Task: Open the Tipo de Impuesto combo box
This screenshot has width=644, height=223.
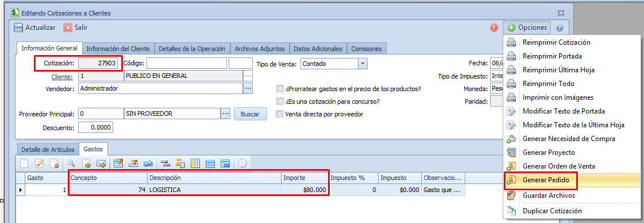Action: [x=496, y=76]
